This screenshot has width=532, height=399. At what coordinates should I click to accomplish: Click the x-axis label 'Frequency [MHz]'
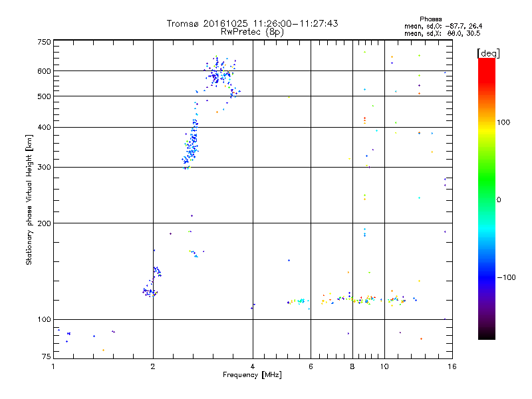click(252, 375)
